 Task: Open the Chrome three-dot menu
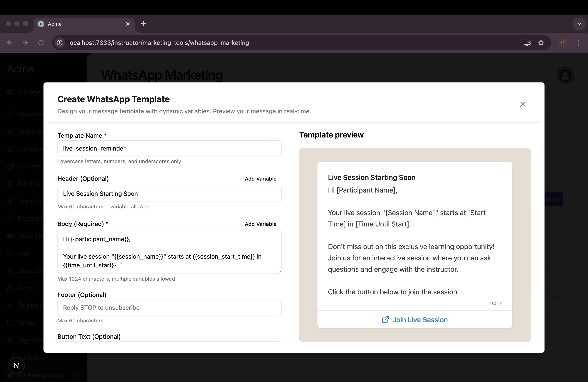tap(578, 42)
